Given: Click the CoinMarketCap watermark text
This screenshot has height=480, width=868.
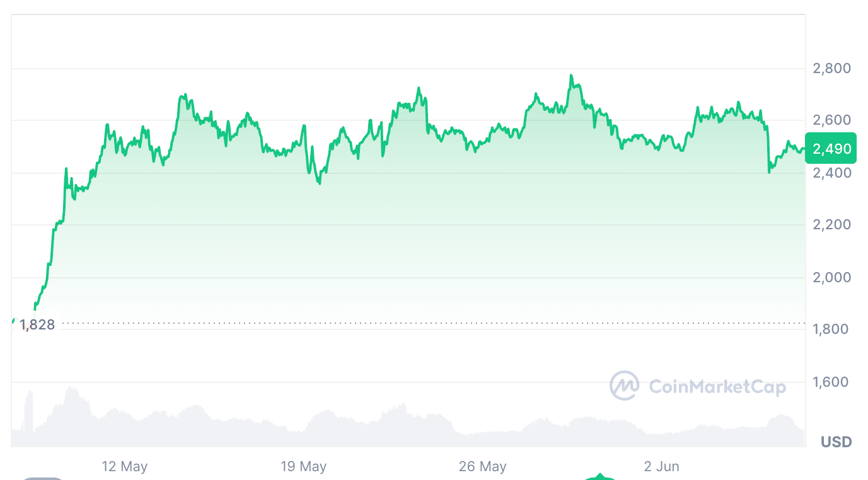Looking at the screenshot, I should tap(717, 386).
